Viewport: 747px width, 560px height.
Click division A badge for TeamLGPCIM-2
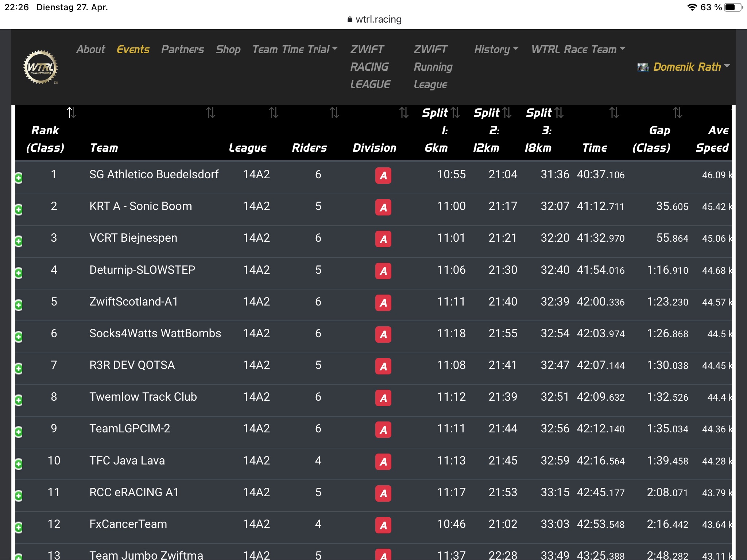(383, 429)
